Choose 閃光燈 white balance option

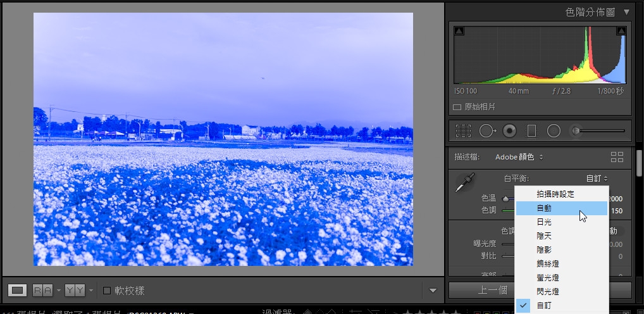(x=562, y=291)
